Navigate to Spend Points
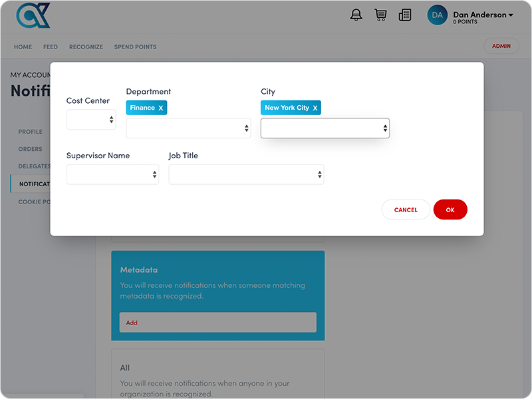Viewport: 532px width, 399px height. [135, 47]
